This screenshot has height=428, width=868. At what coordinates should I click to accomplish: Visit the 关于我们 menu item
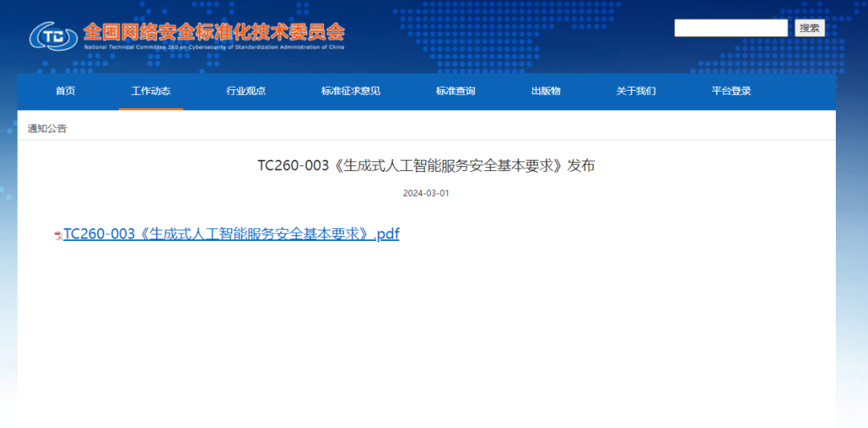pyautogui.click(x=636, y=91)
